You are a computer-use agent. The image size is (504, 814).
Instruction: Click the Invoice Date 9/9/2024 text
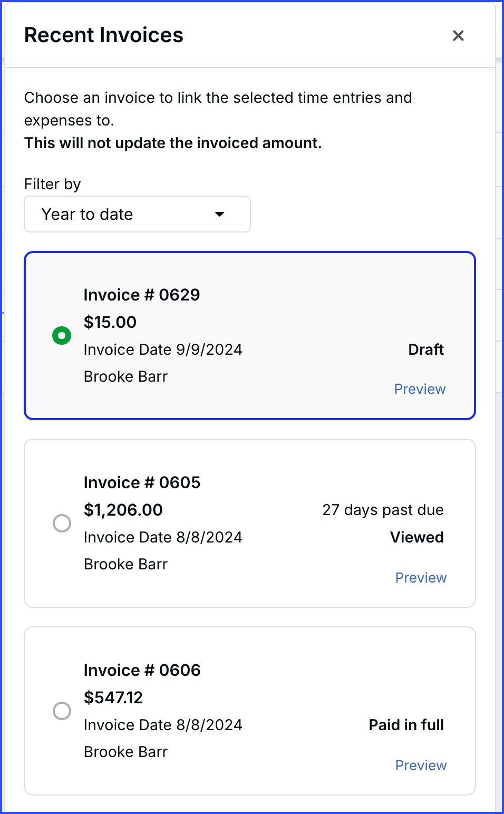(163, 350)
